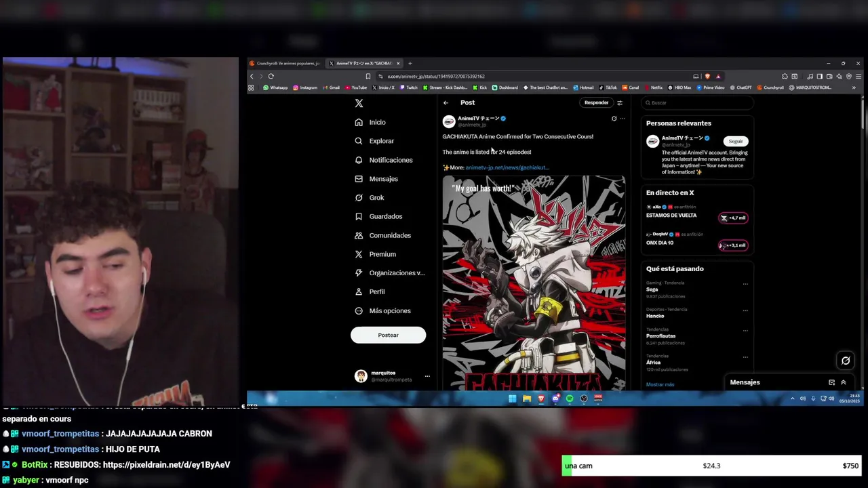This screenshot has width=868, height=488.
Task: Open Notificaciones in the sidebar
Action: pyautogui.click(x=384, y=160)
